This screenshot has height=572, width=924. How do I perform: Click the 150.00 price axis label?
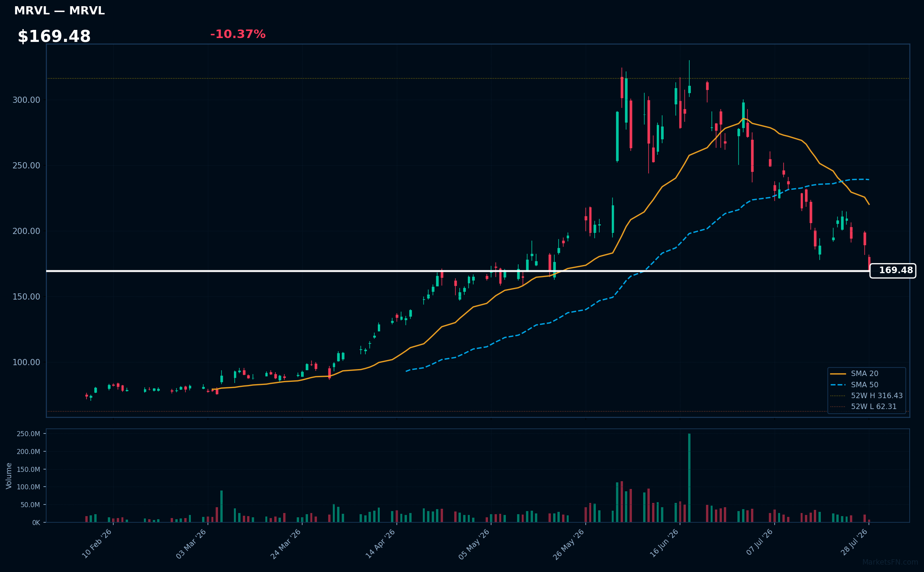pyautogui.click(x=26, y=297)
